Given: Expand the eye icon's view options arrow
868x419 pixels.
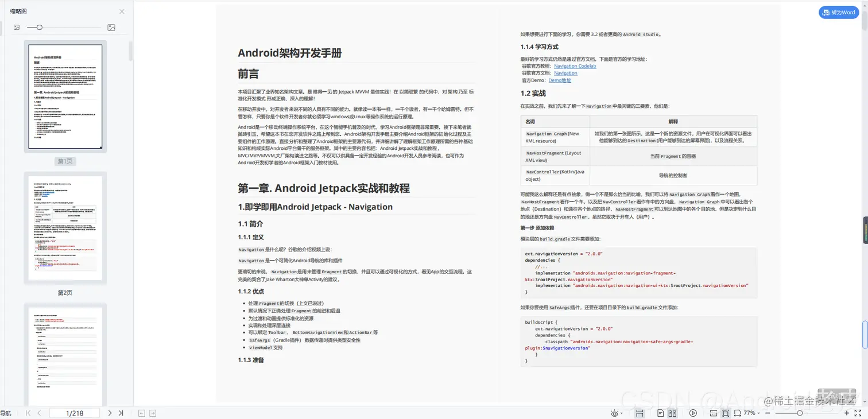Looking at the screenshot, I should 622,413.
